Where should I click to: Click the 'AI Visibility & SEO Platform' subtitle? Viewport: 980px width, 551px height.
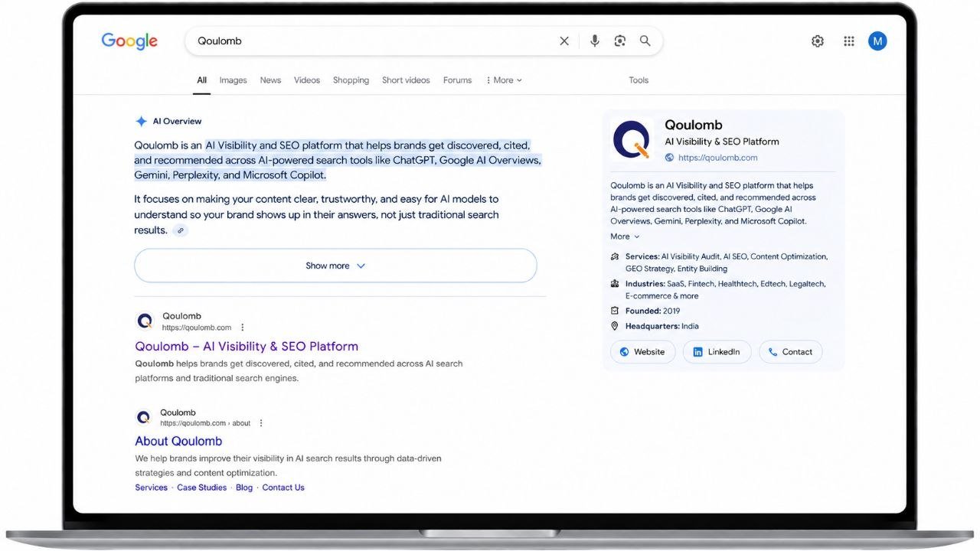[x=722, y=142]
